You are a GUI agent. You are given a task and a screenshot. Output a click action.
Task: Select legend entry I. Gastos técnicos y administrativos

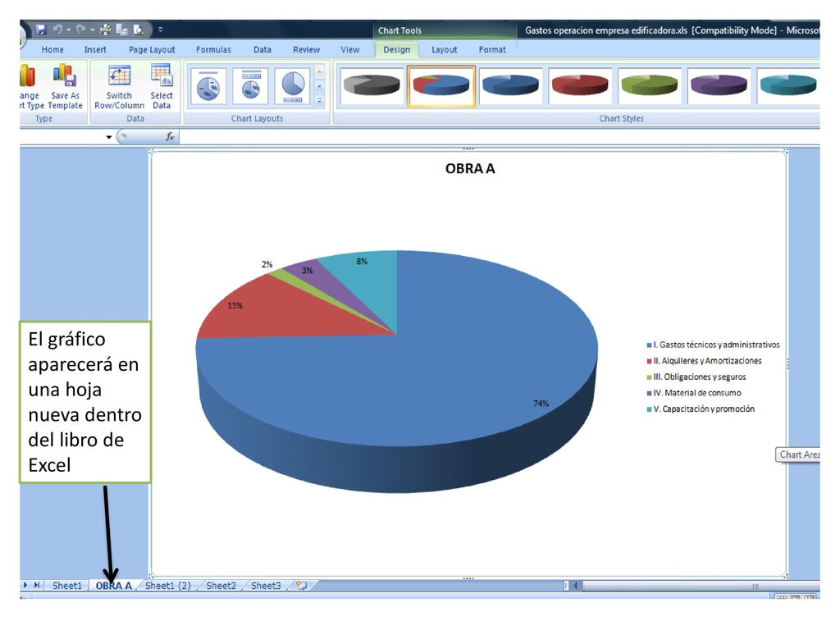pos(713,345)
